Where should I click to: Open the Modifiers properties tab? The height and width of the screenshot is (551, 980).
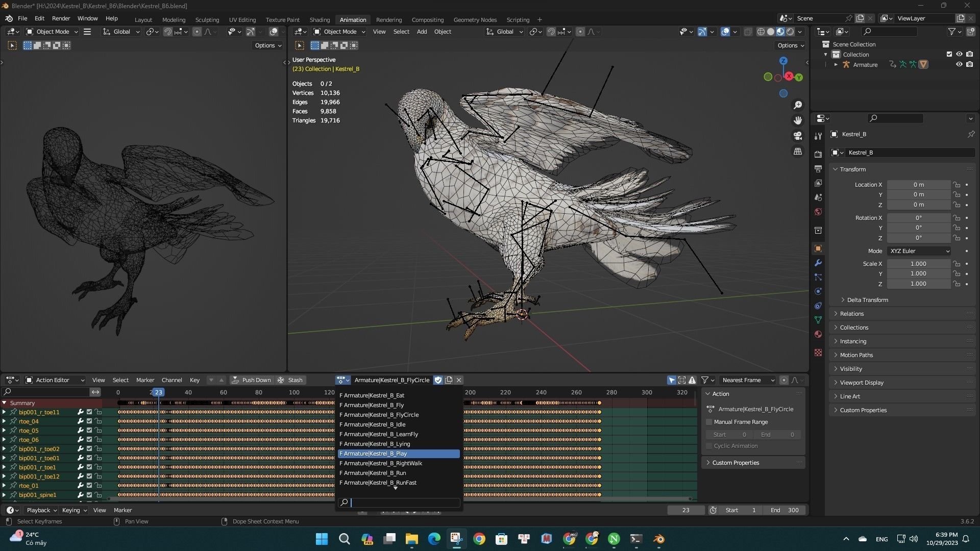[818, 263]
